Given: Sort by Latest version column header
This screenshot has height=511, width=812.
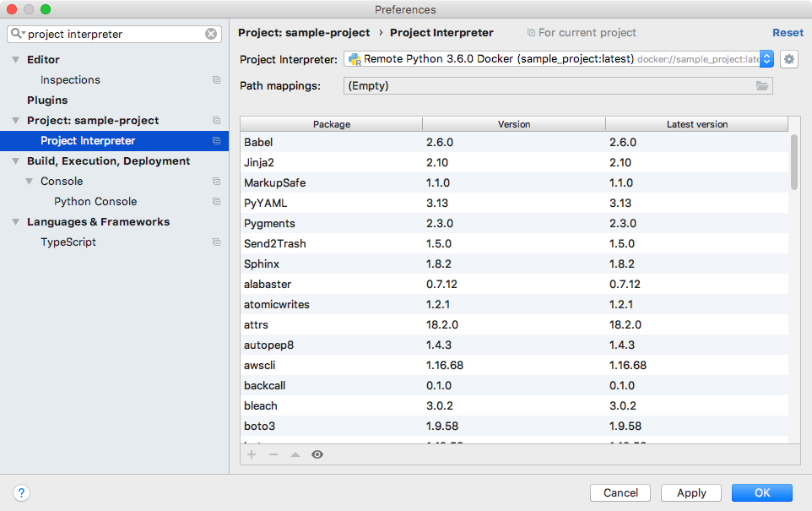Looking at the screenshot, I should pos(697,124).
